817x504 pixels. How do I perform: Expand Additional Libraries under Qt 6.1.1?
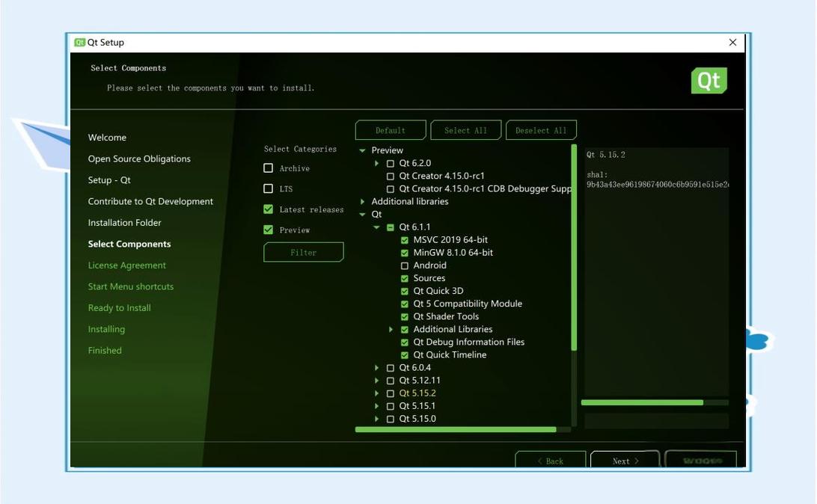391,330
